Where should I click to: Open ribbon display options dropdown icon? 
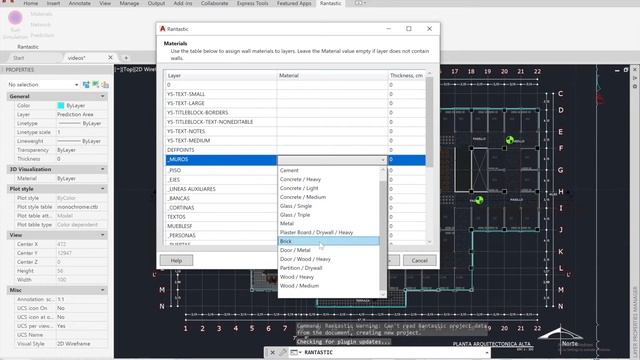pyautogui.click(x=360, y=3)
